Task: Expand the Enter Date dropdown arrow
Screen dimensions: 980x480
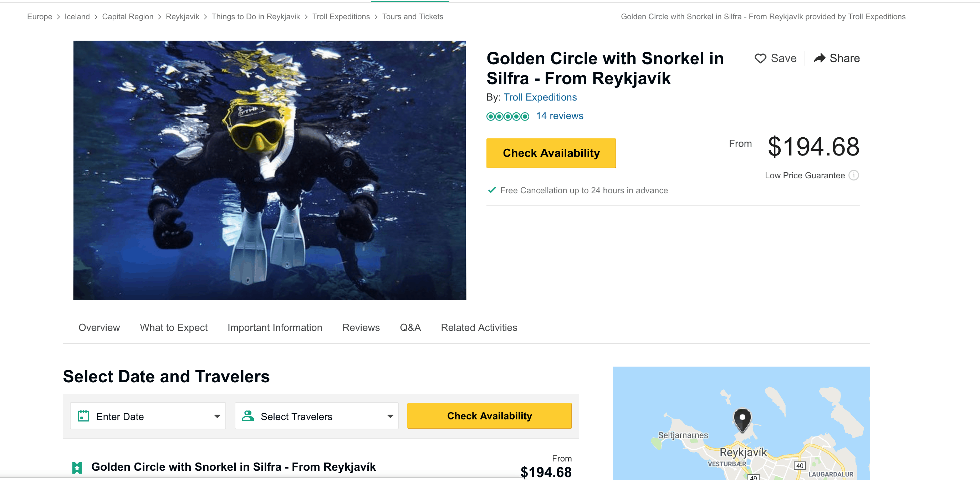Action: (217, 416)
